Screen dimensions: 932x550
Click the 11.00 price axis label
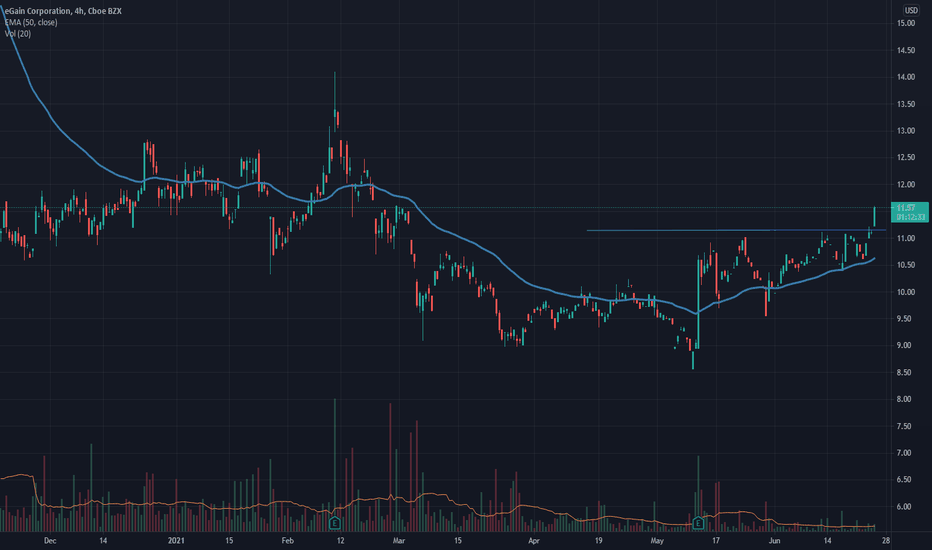(906, 238)
